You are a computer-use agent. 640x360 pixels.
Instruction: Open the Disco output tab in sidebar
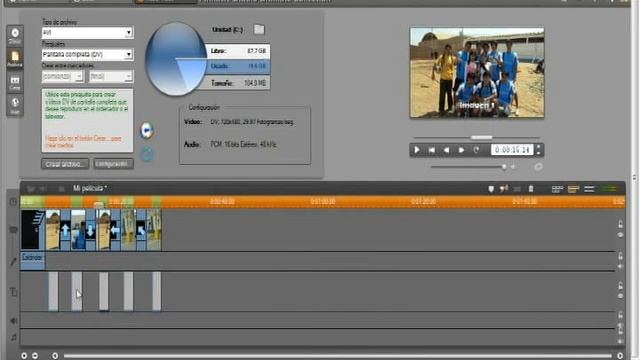click(15, 36)
